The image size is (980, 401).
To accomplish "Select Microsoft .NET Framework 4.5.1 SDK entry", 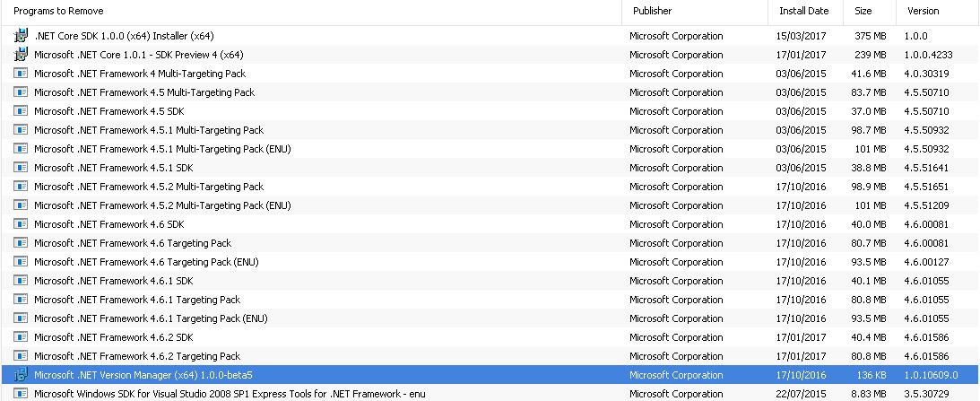I will 490,168.
